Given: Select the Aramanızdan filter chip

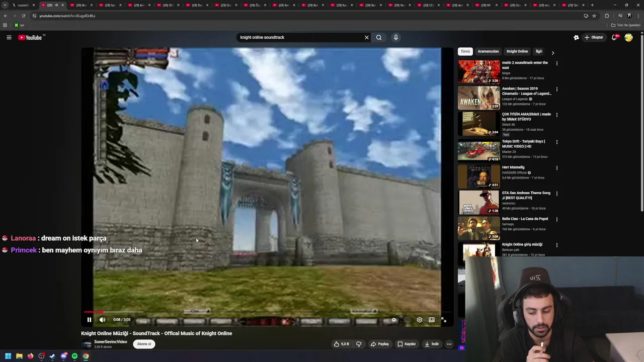Looking at the screenshot, I should pyautogui.click(x=488, y=51).
